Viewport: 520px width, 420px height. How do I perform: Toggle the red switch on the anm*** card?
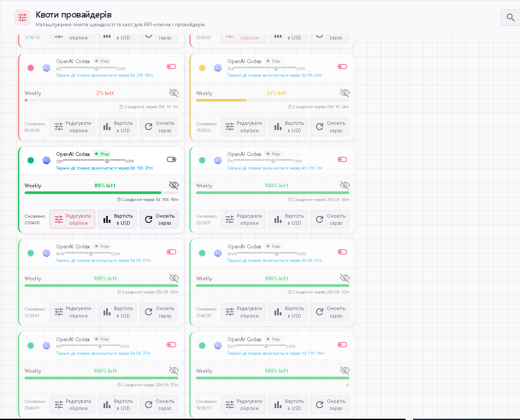click(x=342, y=252)
